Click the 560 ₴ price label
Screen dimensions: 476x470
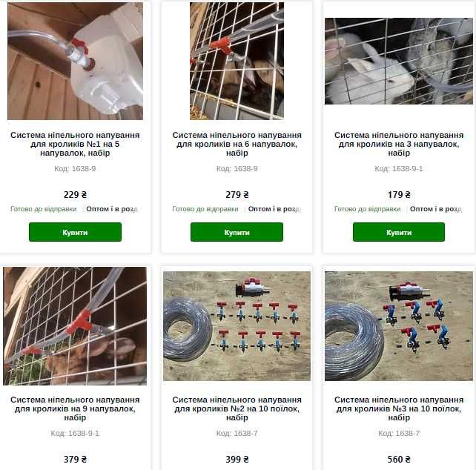tap(399, 460)
